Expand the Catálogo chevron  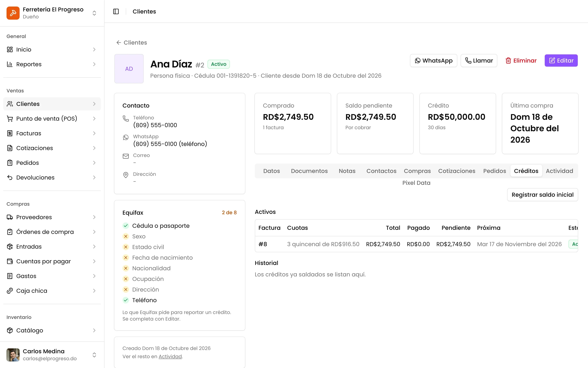pyautogui.click(x=94, y=330)
